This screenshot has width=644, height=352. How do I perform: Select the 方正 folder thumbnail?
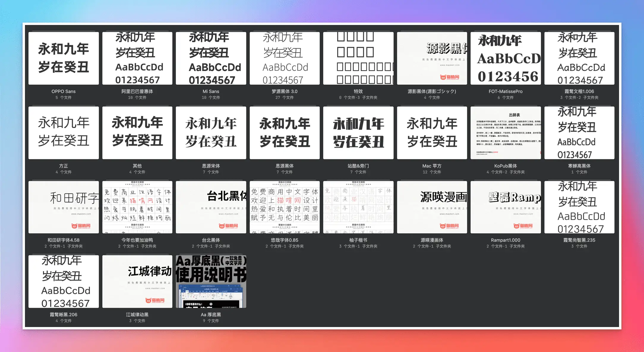[x=64, y=133]
